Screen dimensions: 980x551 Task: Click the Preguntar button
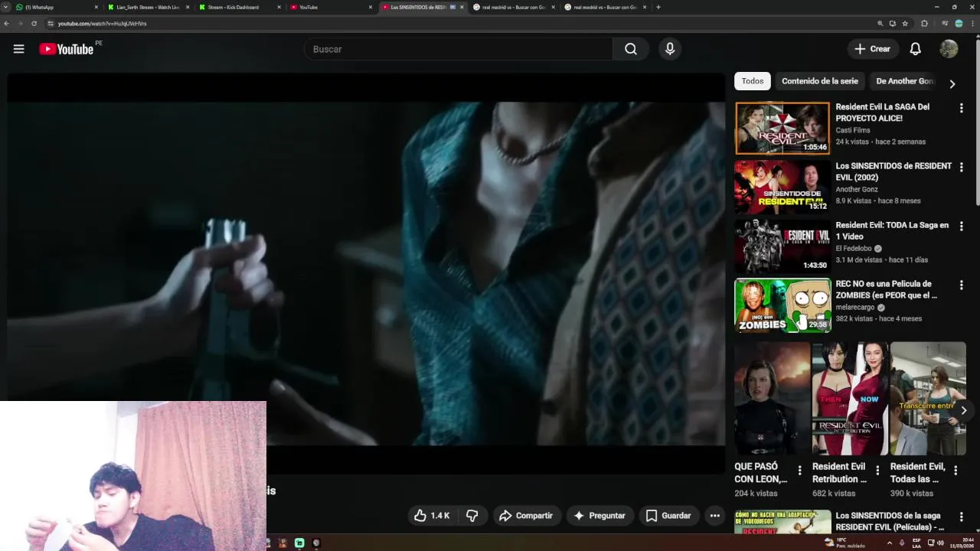[x=599, y=516]
